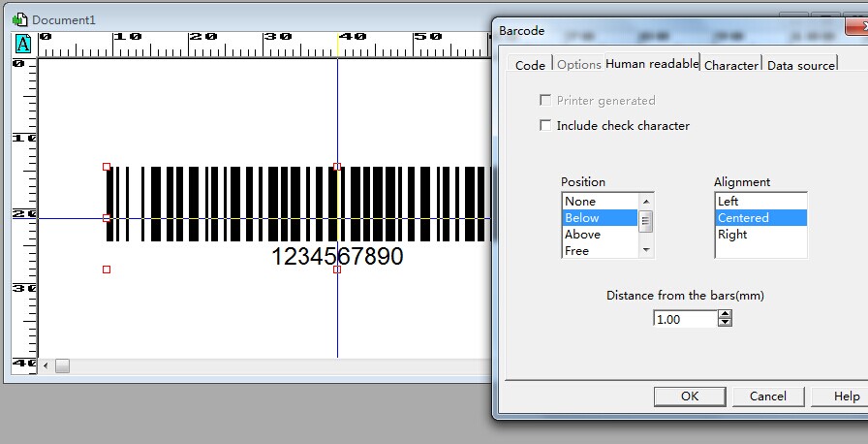Switch to the Character tab
Screen dimensions: 868x444
[731, 65]
